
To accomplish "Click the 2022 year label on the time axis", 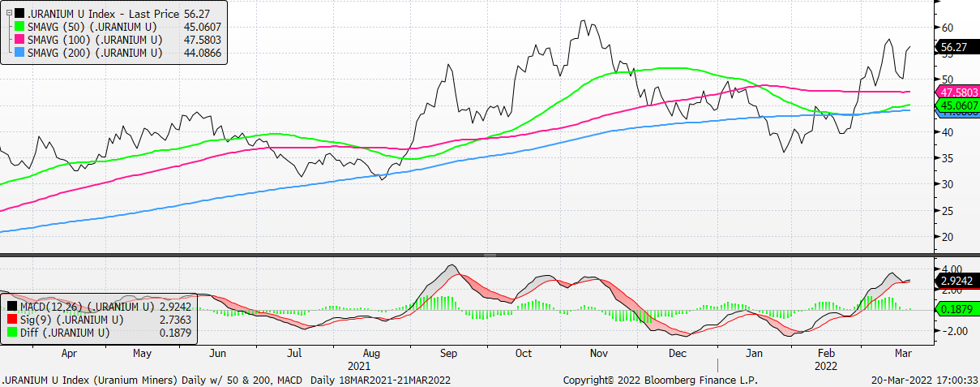I will [x=824, y=366].
